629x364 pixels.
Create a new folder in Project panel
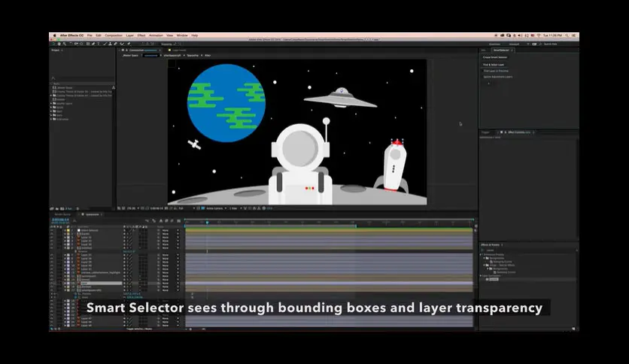(x=56, y=208)
